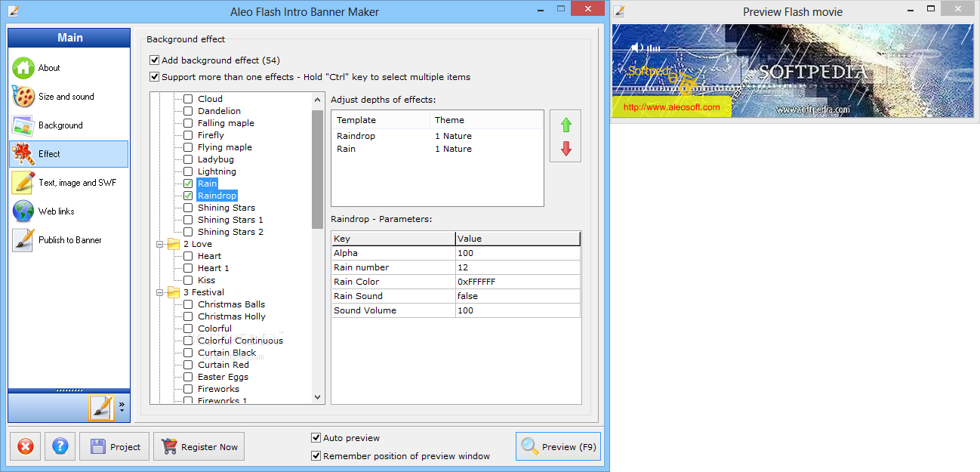Open the Publish to Banner icon
Viewport: 980px width, 472px height.
tap(23, 240)
